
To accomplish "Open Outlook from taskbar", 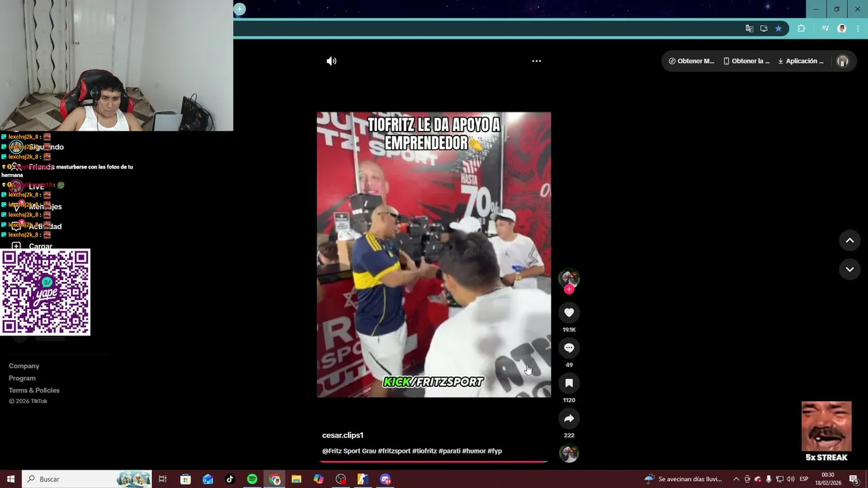I will pos(208,479).
